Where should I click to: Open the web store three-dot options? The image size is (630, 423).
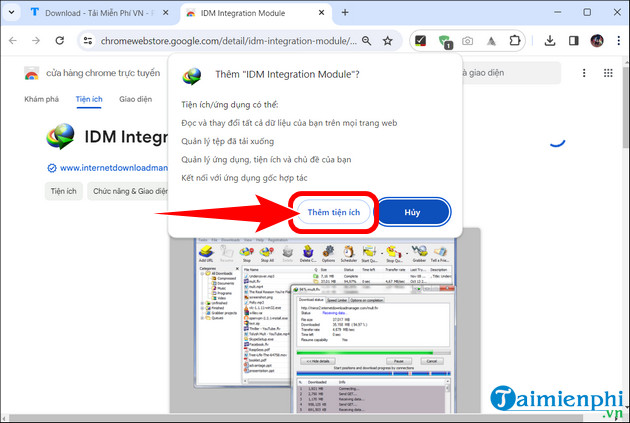click(x=584, y=73)
